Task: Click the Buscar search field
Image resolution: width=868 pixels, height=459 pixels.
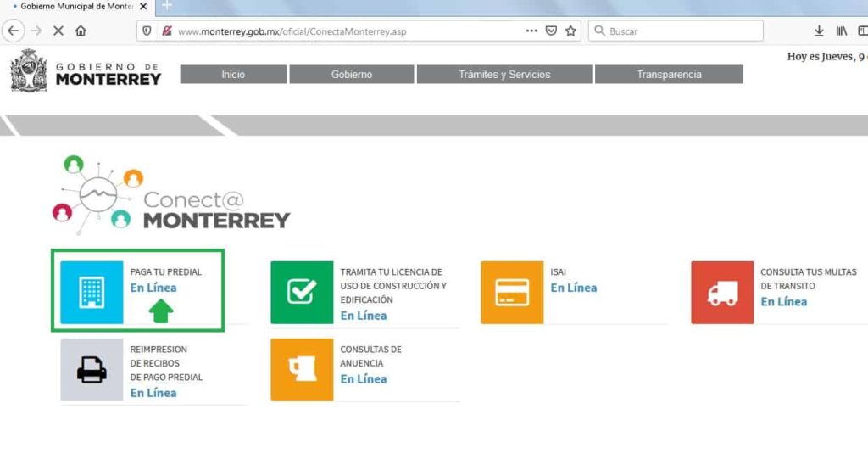Action: click(x=676, y=31)
